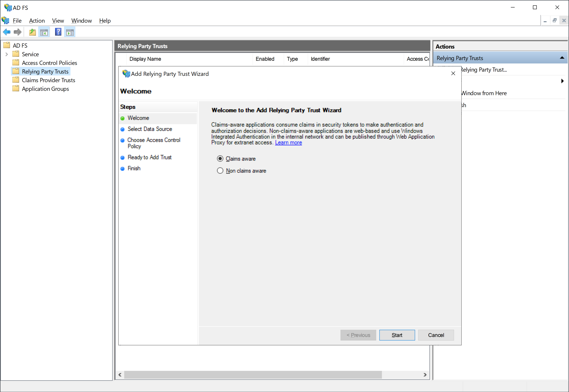Click the green Welcome step bullet
This screenshot has width=569, height=392.
click(122, 118)
